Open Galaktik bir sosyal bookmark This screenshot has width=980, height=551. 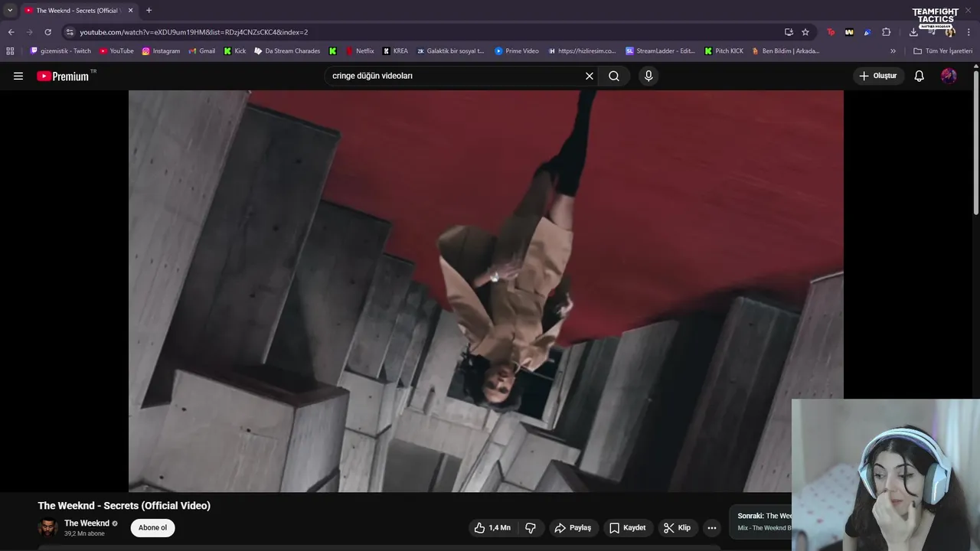tap(450, 51)
